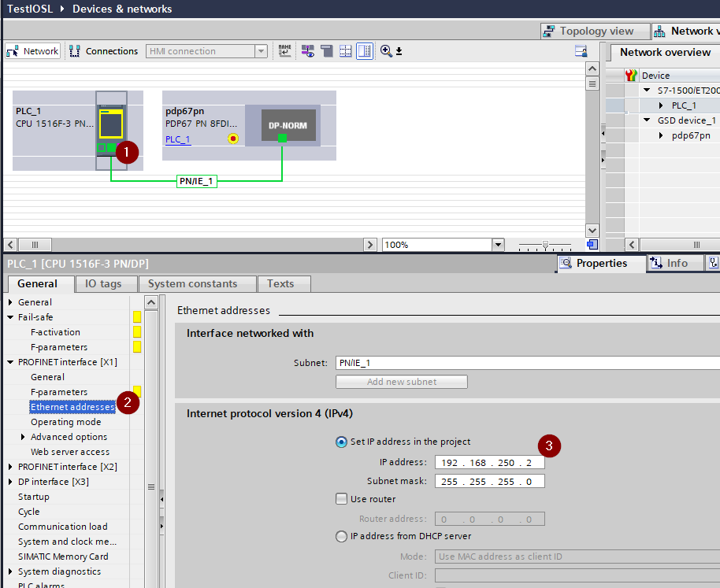Click lower collapse arrow beside Network overview pane

click(x=603, y=160)
